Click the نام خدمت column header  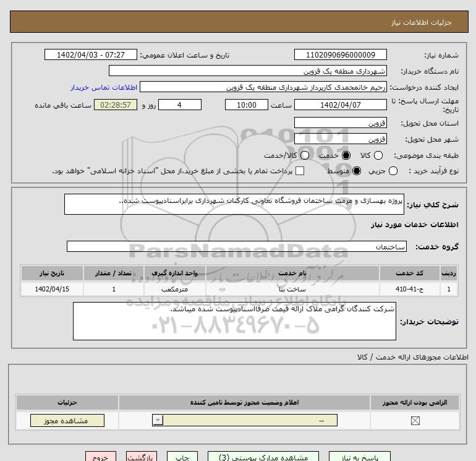tap(292, 273)
